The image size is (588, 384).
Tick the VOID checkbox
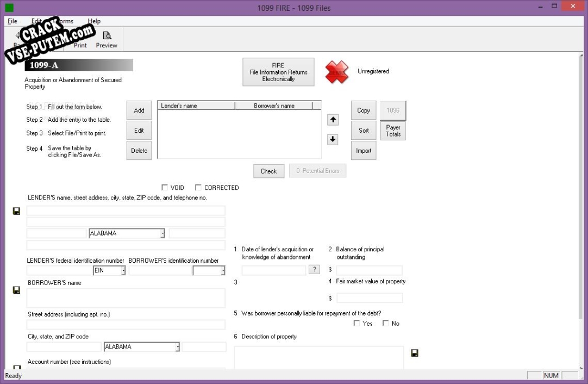point(164,187)
